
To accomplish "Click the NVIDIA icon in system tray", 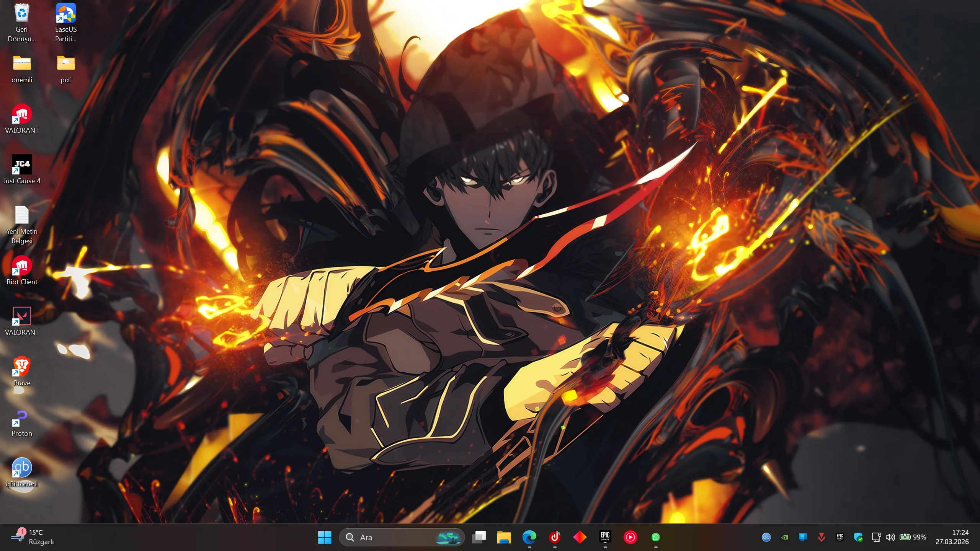I will coord(784,537).
